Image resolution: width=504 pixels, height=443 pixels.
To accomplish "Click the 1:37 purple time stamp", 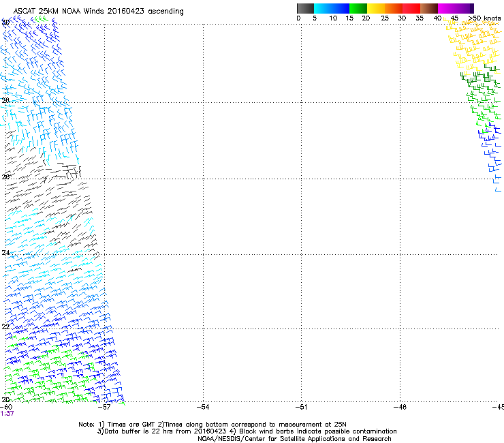I will [7, 414].
